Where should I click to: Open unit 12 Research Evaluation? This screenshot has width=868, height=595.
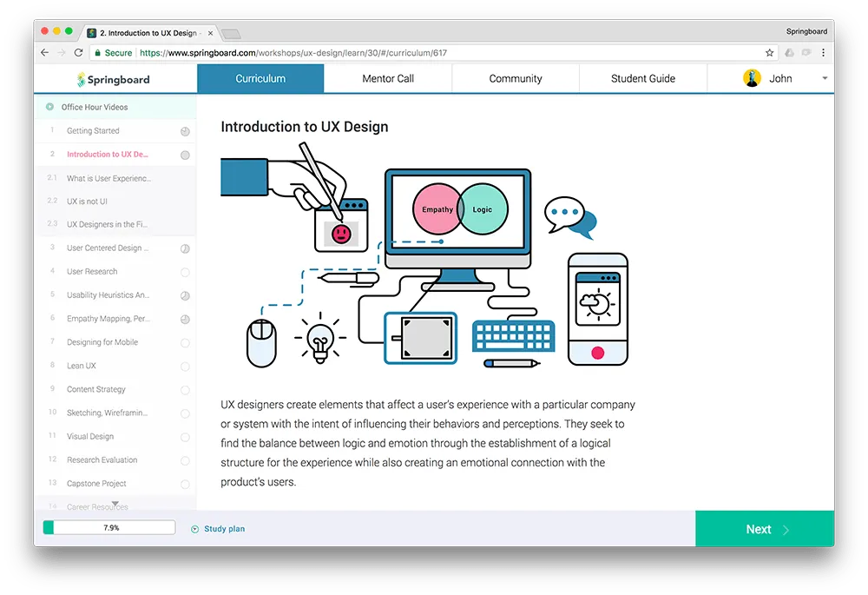[115, 459]
